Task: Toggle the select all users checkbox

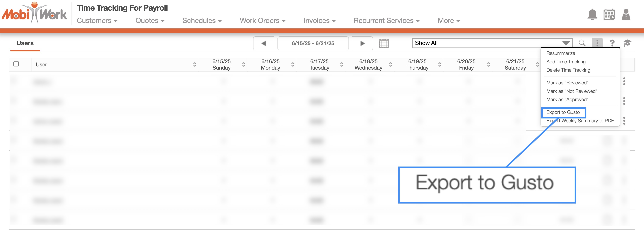Action: tap(16, 64)
